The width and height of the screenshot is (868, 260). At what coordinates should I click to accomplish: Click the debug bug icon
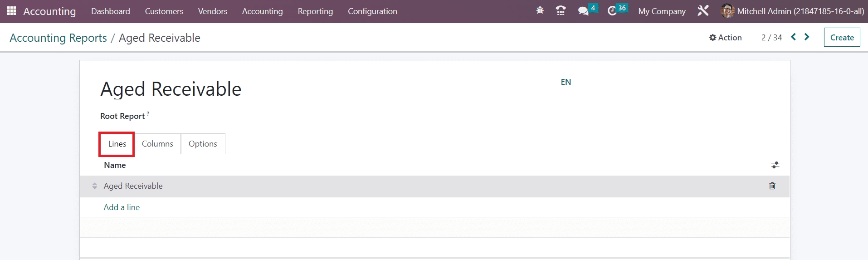click(540, 10)
